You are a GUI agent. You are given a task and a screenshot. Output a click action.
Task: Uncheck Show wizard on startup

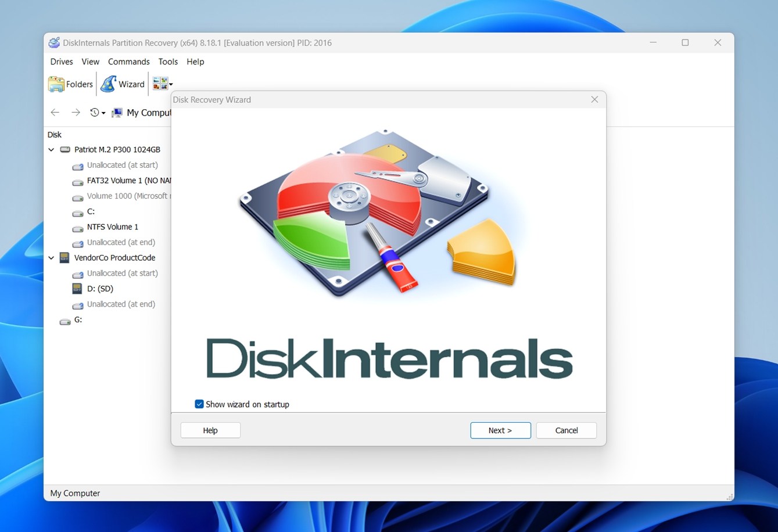click(x=199, y=404)
